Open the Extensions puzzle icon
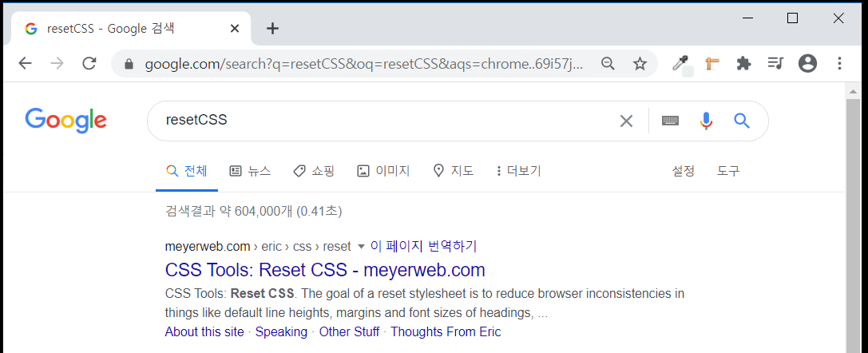This screenshot has width=868, height=353. coord(743,64)
